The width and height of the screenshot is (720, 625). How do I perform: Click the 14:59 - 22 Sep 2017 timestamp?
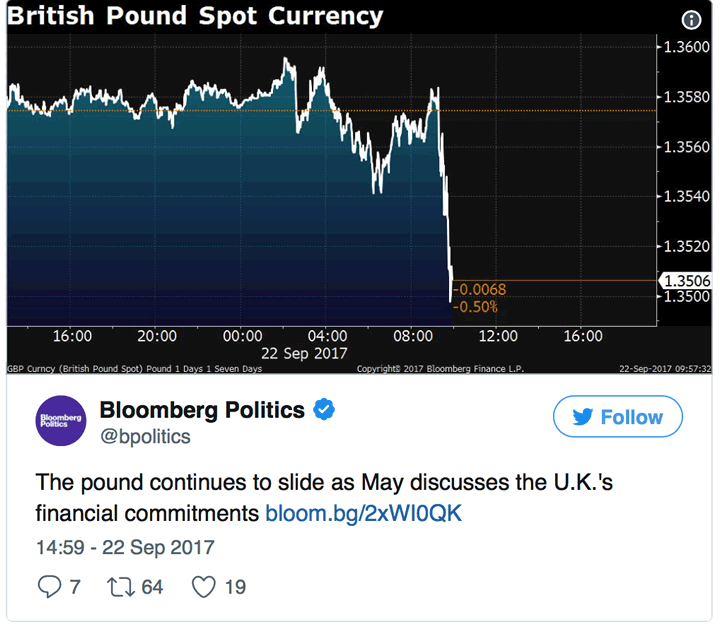pyautogui.click(x=125, y=548)
